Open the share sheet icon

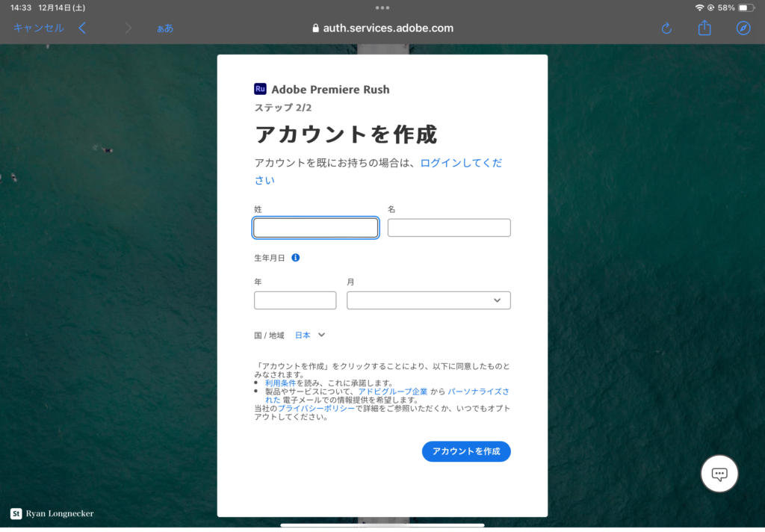[704, 28]
